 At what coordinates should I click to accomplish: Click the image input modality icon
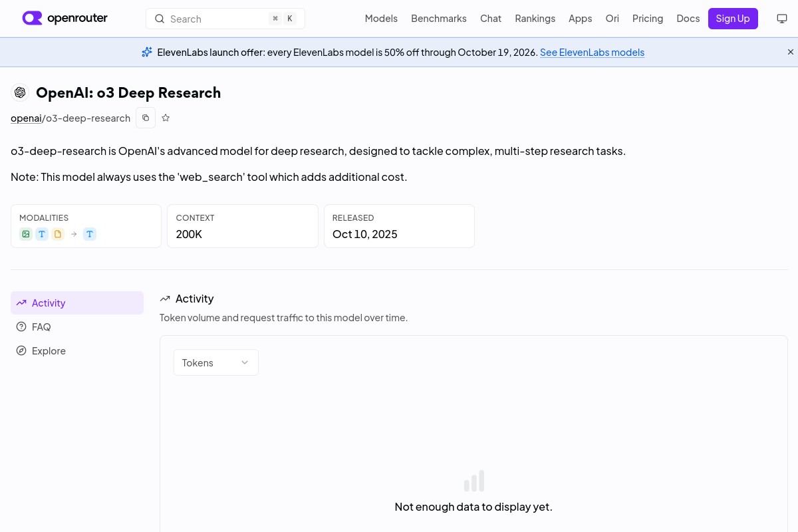[x=26, y=234]
